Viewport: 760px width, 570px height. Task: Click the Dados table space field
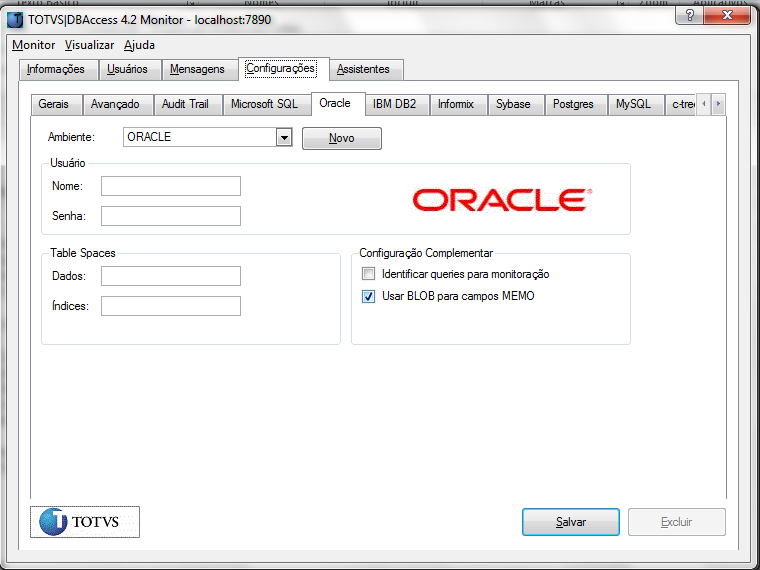coord(171,276)
